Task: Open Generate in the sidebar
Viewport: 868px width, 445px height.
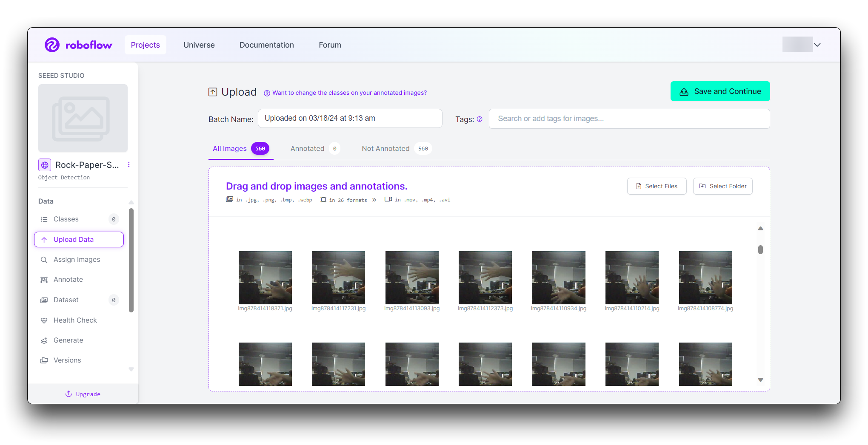Action: [x=79, y=340]
